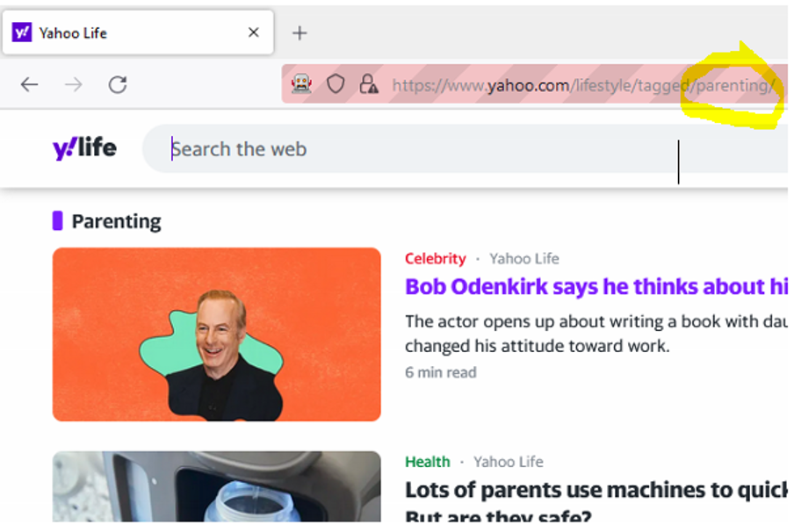
Task: Click the Bob Odenkirk article thumbnail
Action: pos(217,334)
